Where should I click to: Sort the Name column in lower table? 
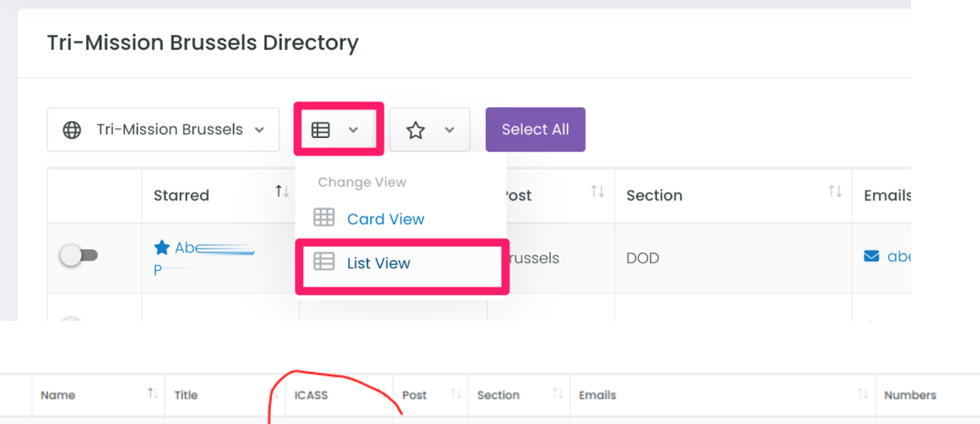(x=153, y=393)
